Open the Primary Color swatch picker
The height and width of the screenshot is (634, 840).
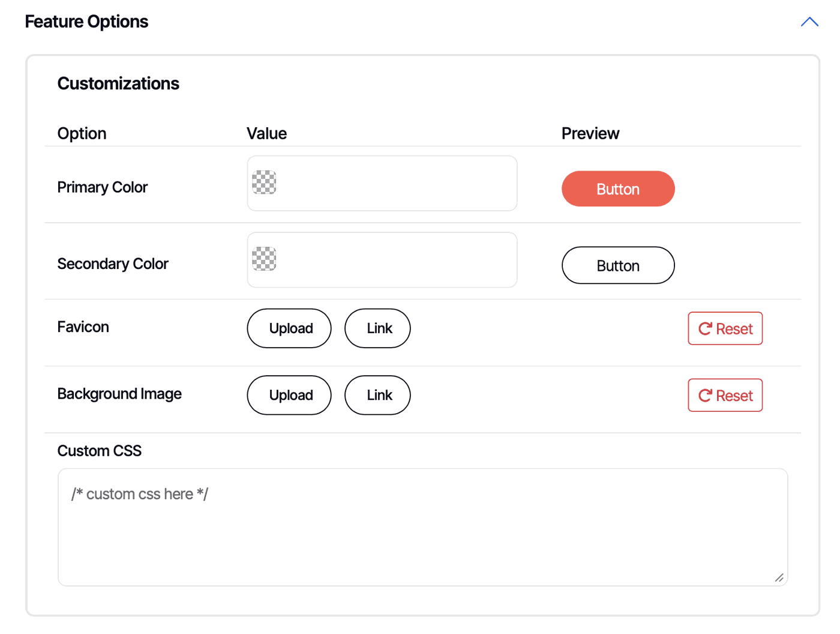[x=264, y=183]
